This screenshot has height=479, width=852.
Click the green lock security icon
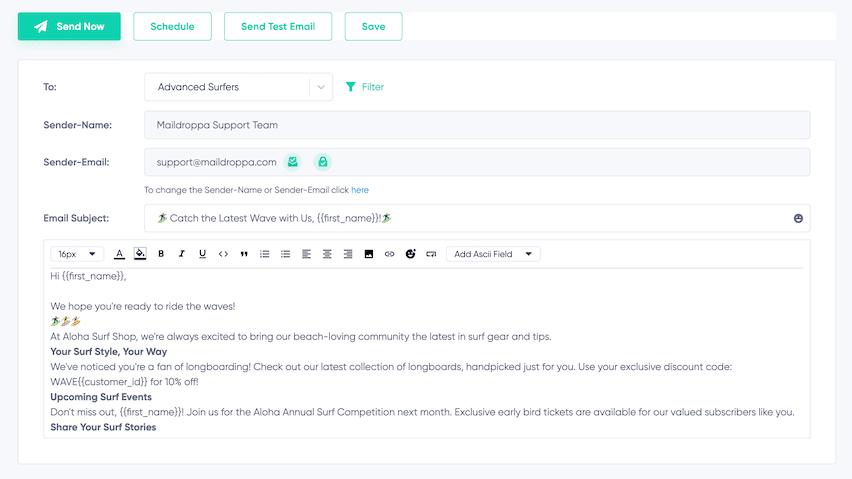[323, 162]
